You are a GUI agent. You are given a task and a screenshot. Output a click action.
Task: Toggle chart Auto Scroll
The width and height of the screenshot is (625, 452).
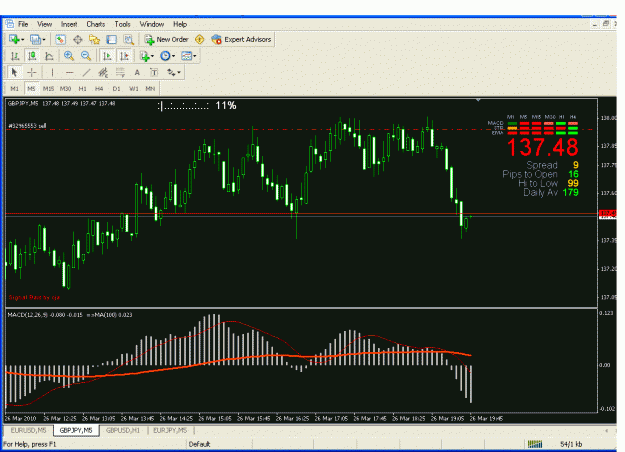107,56
